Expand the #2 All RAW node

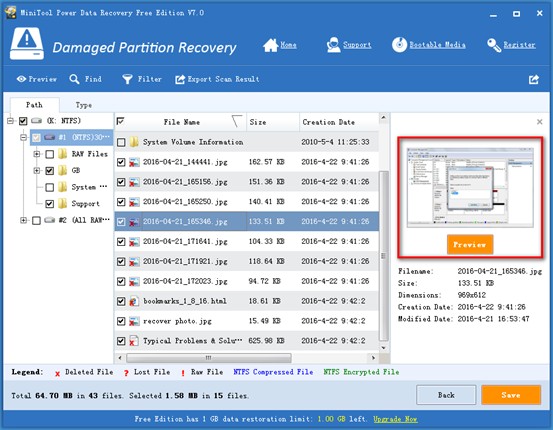[x=24, y=220]
